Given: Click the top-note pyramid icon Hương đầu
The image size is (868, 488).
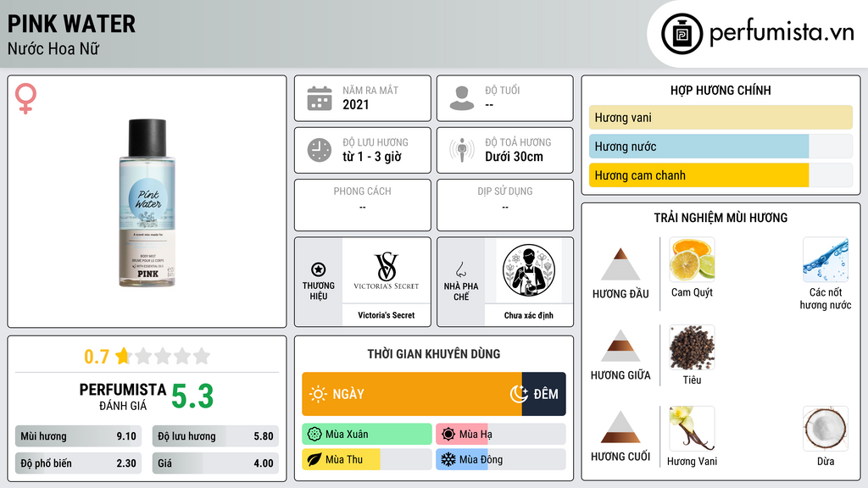Looking at the screenshot, I should [620, 264].
